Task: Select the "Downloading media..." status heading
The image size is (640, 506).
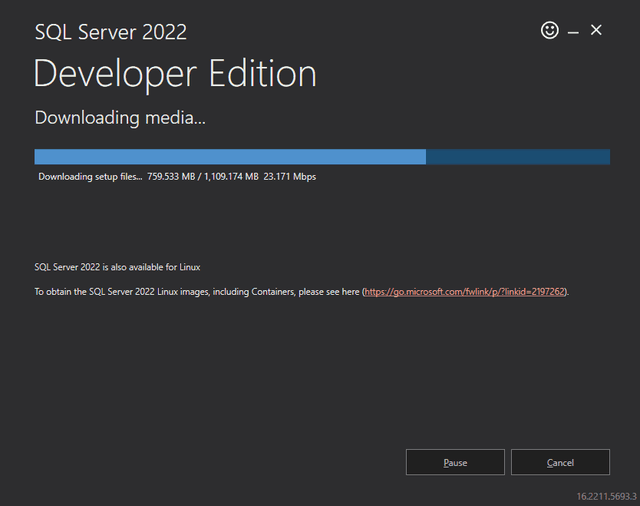Action: (120, 118)
